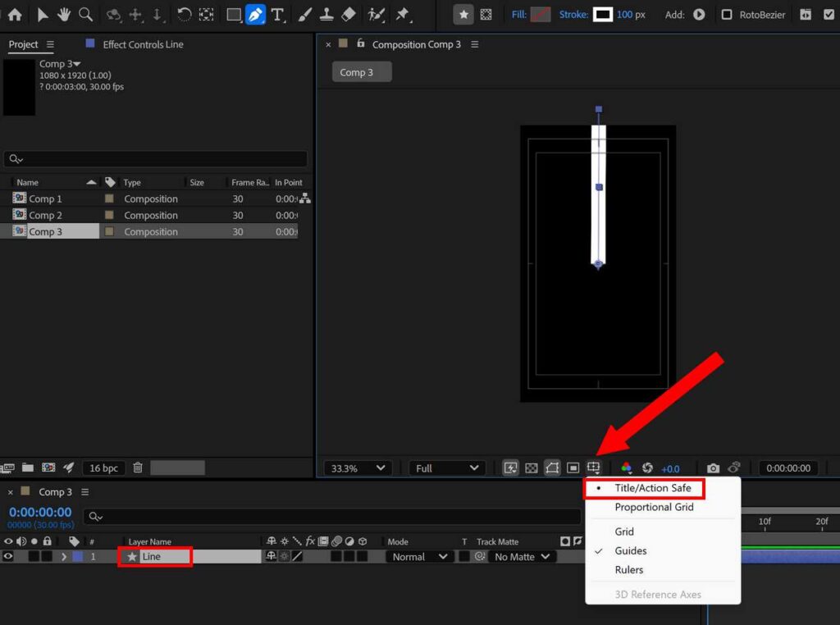This screenshot has height=625, width=840.
Task: Click the star Tool Creates Shape button
Action: (463, 15)
